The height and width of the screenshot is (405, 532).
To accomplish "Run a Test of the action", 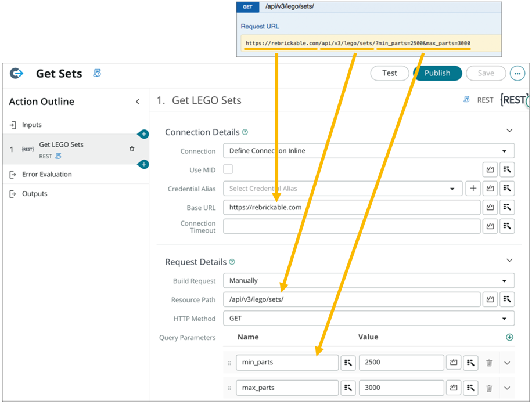I will (x=389, y=73).
